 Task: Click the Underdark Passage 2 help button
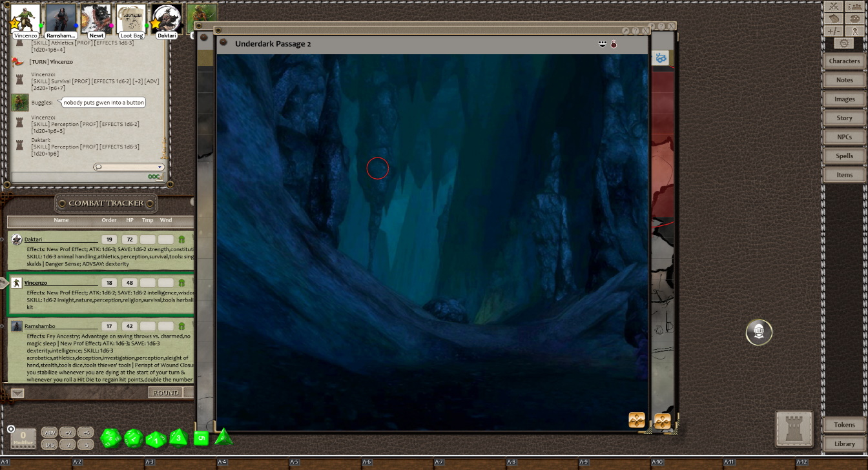(x=635, y=31)
